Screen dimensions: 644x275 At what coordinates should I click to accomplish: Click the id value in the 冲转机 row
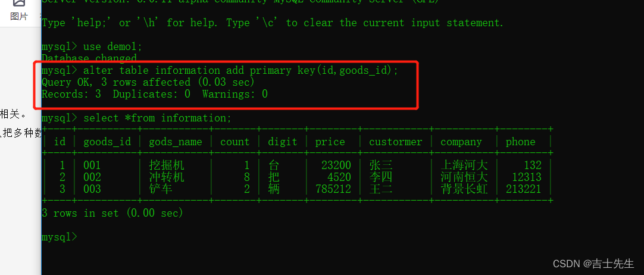[62, 177]
